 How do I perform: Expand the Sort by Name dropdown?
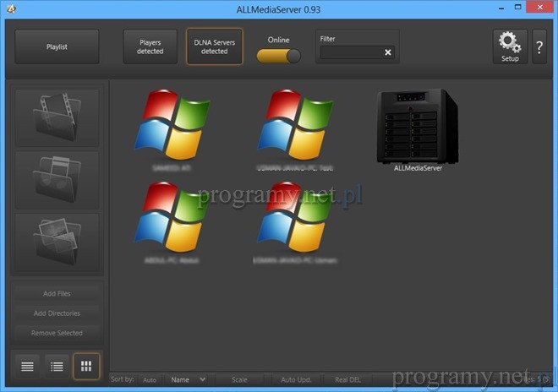click(x=186, y=380)
